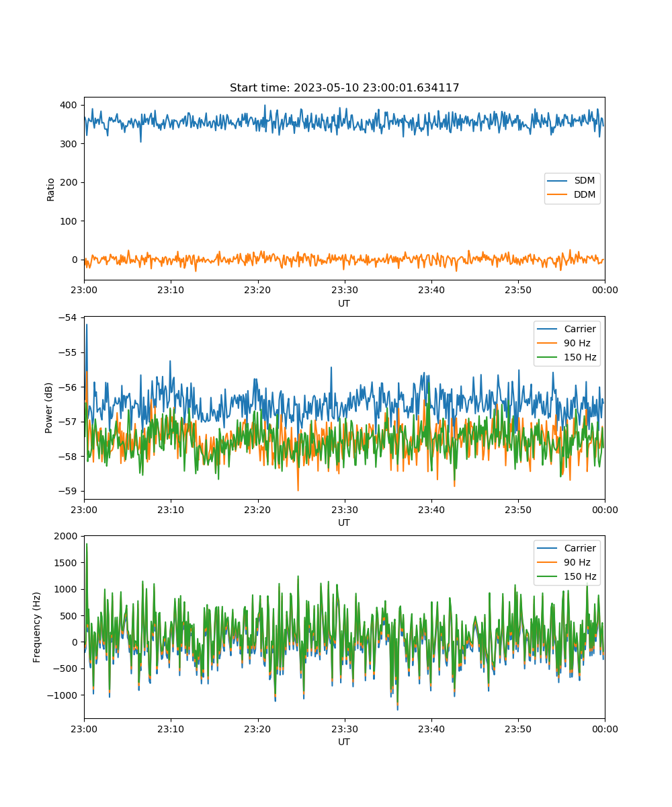This screenshot has height=807, width=672.
Task: Select the DDM legend label
Action: coord(585,195)
